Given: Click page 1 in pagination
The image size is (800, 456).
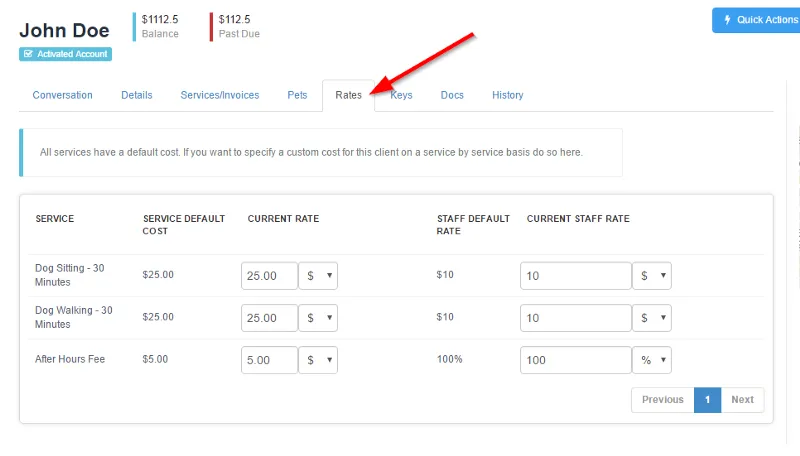Looking at the screenshot, I should tap(708, 400).
